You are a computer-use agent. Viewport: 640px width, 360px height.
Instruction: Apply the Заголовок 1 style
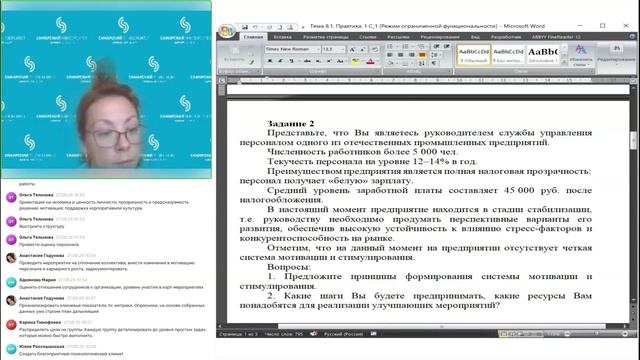click(x=542, y=55)
